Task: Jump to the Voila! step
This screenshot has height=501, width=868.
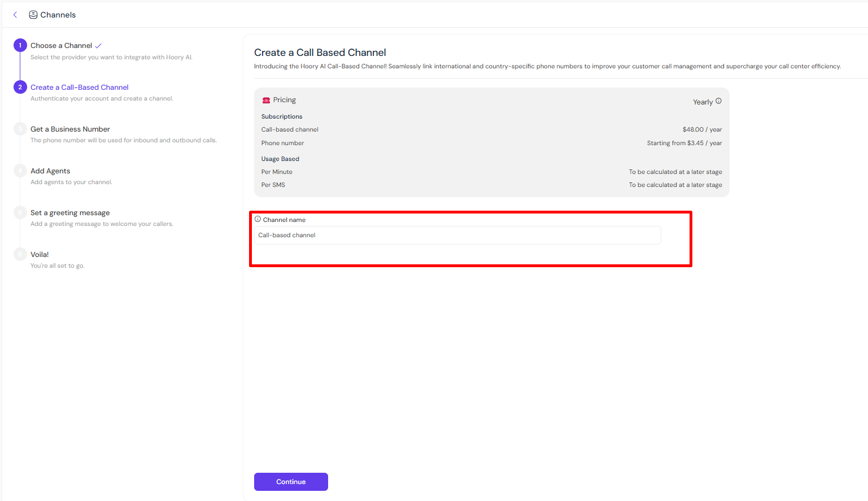Action: 40,255
